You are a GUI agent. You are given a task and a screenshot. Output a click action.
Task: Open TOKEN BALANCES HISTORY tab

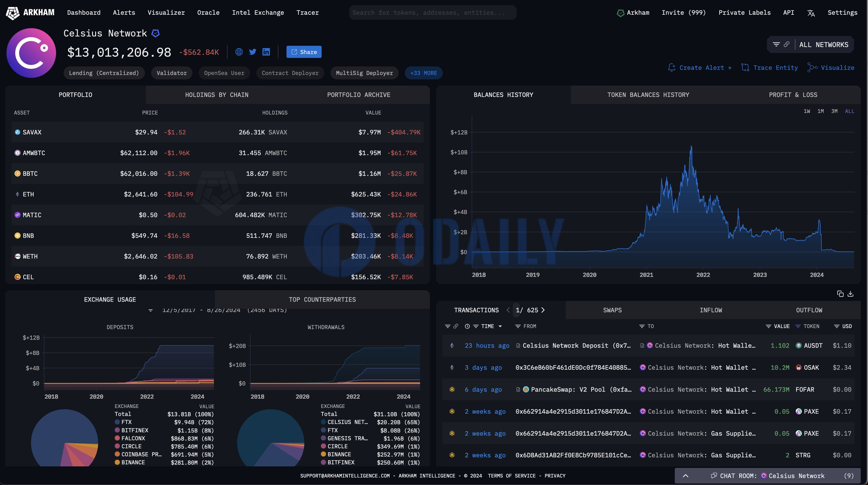click(648, 95)
